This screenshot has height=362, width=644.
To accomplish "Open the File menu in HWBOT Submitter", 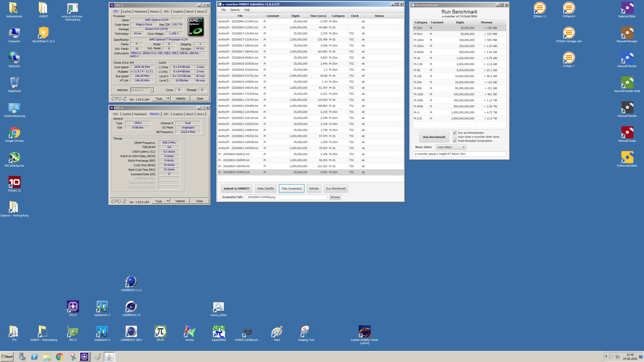I will (x=223, y=10).
